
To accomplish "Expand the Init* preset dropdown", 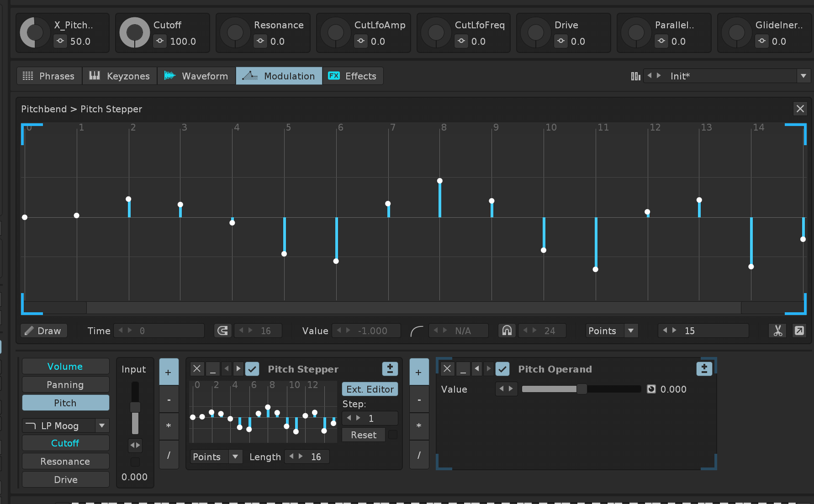I will (803, 76).
